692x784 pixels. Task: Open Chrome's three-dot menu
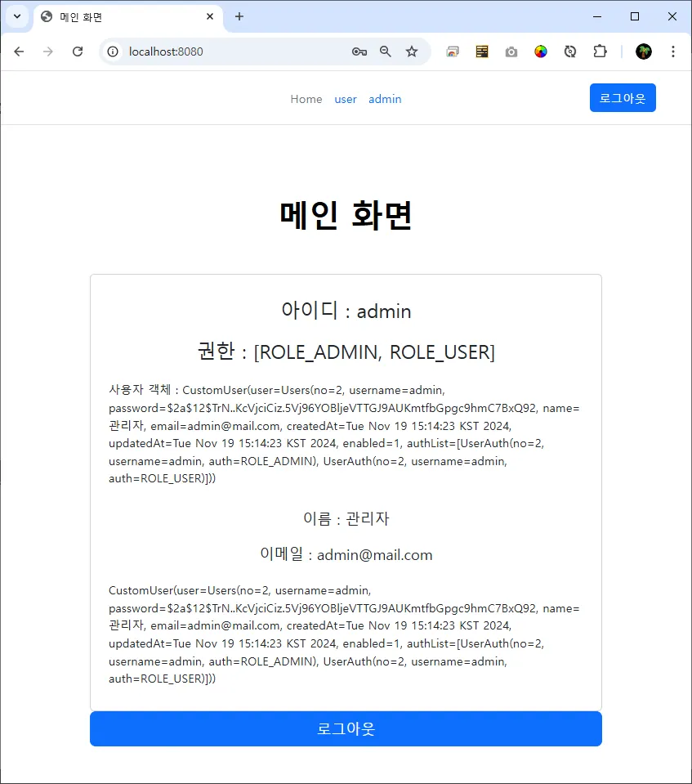(x=673, y=52)
